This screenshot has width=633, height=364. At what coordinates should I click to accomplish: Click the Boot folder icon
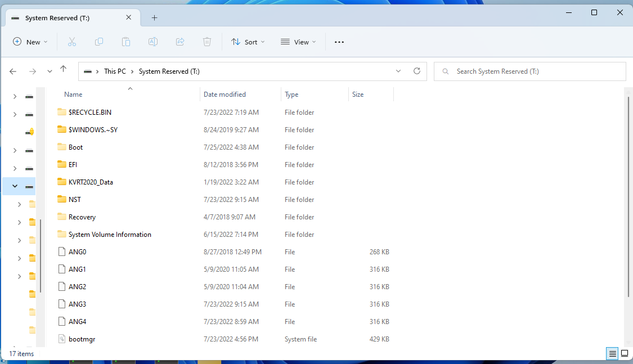point(62,147)
